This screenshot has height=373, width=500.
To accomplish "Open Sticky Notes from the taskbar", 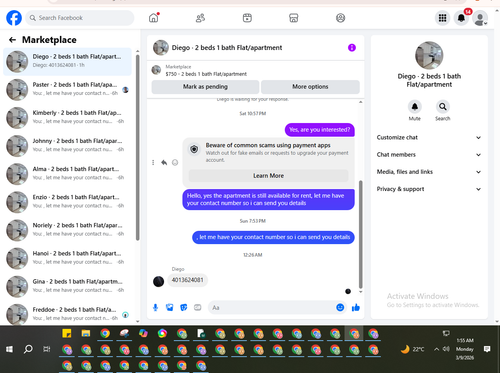I will pos(67,333).
